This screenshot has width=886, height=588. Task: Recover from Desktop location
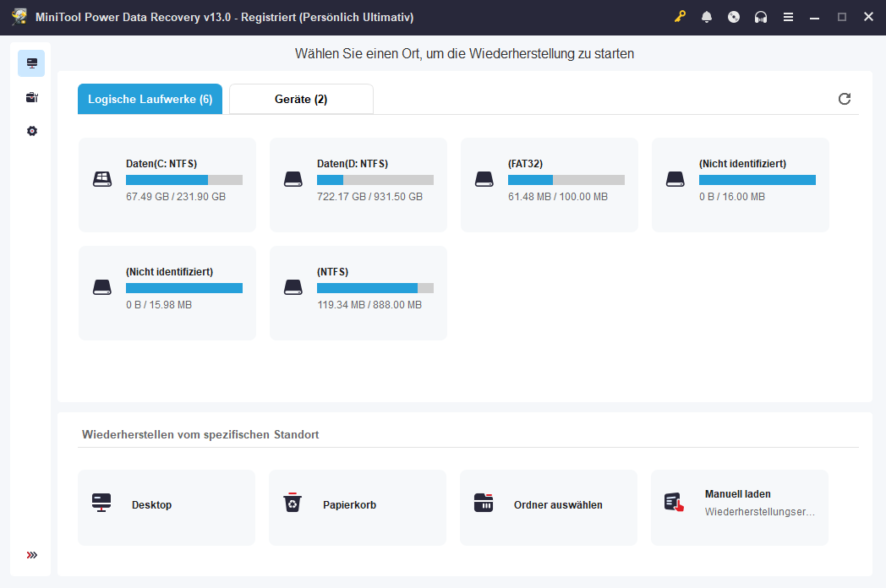click(166, 507)
